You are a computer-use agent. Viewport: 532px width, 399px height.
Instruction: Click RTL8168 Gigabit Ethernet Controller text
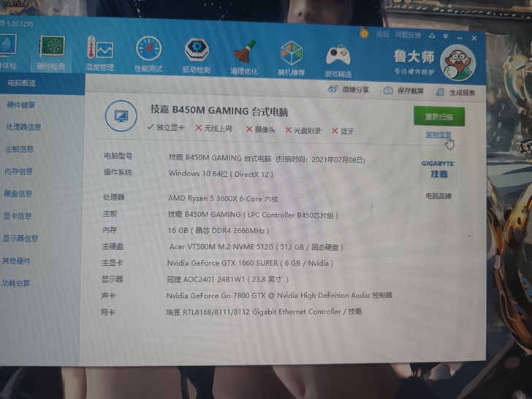coord(264,311)
